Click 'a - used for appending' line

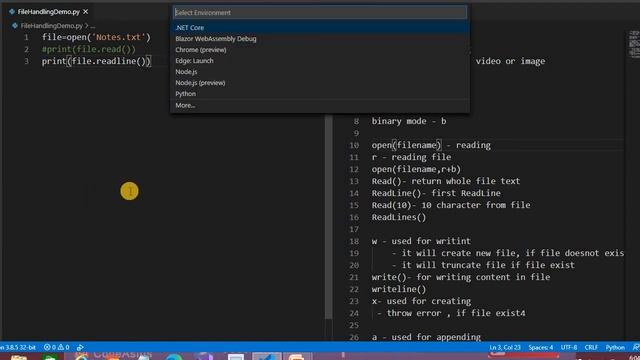426,337
